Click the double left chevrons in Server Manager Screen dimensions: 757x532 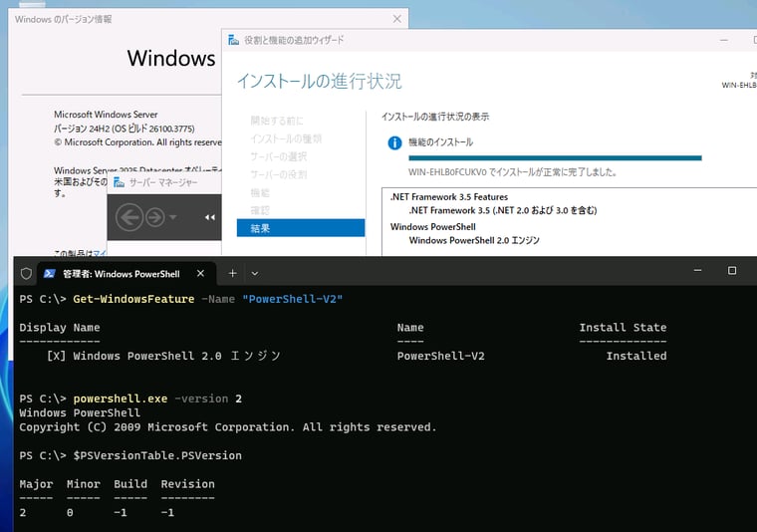[209, 217]
